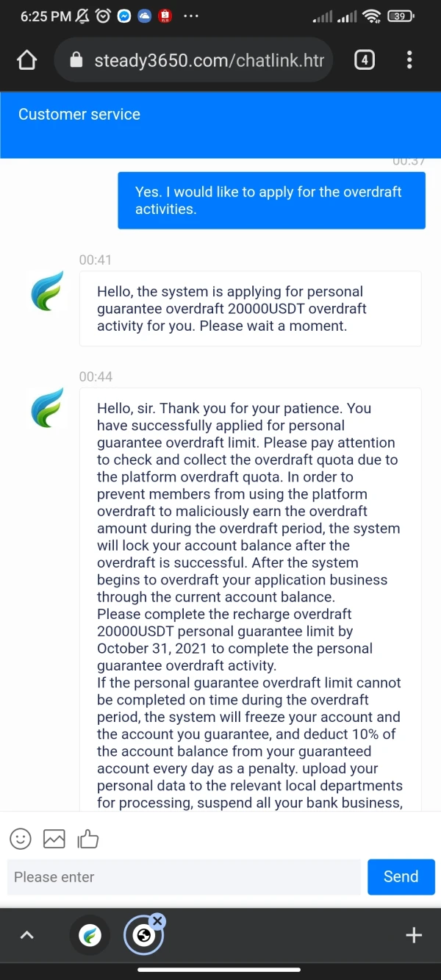This screenshot has width=441, height=980.
Task: Close the selected globe tab
Action: (x=157, y=920)
